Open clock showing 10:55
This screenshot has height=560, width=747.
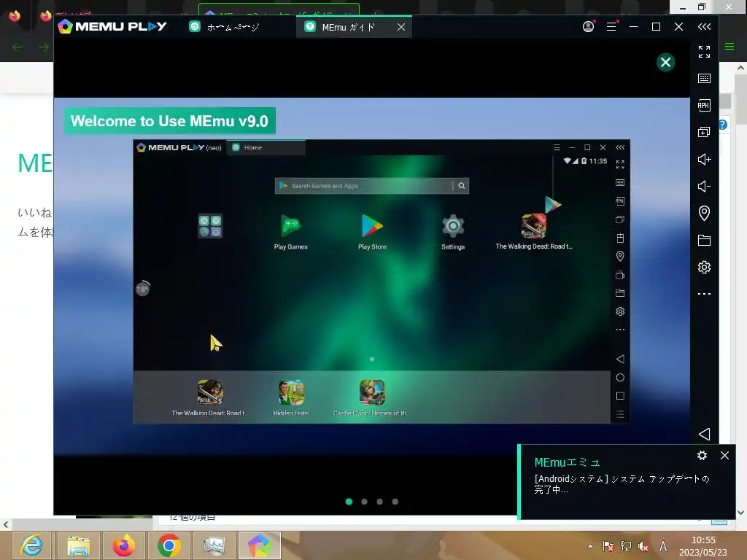(704, 540)
